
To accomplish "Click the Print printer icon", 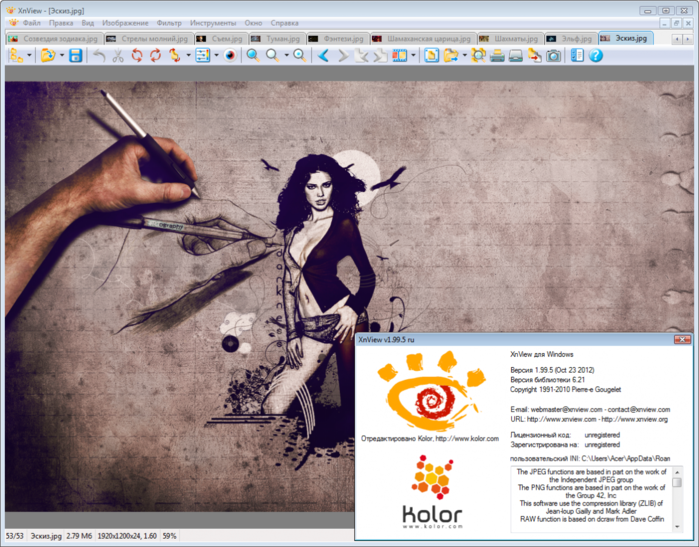I will tap(497, 56).
